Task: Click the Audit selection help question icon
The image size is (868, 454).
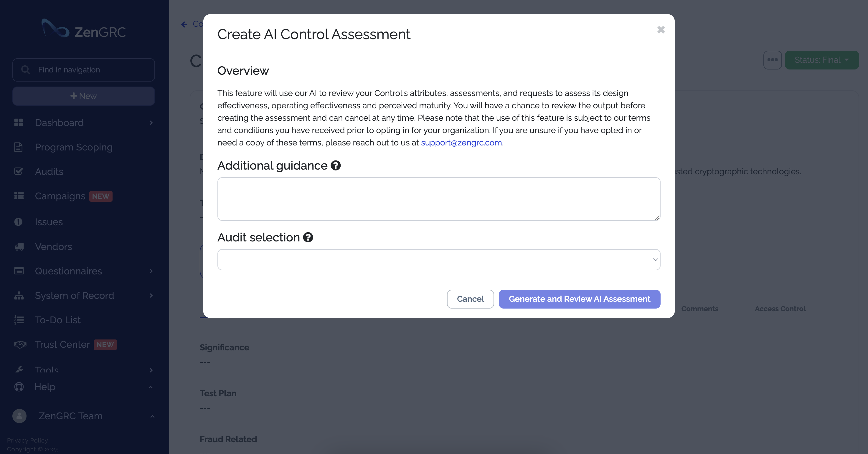Action: [308, 237]
